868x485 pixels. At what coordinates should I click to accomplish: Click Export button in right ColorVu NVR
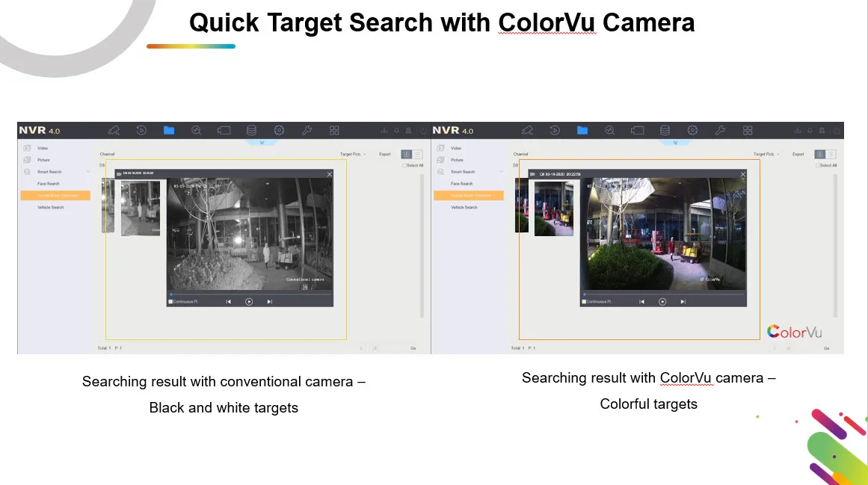[798, 154]
